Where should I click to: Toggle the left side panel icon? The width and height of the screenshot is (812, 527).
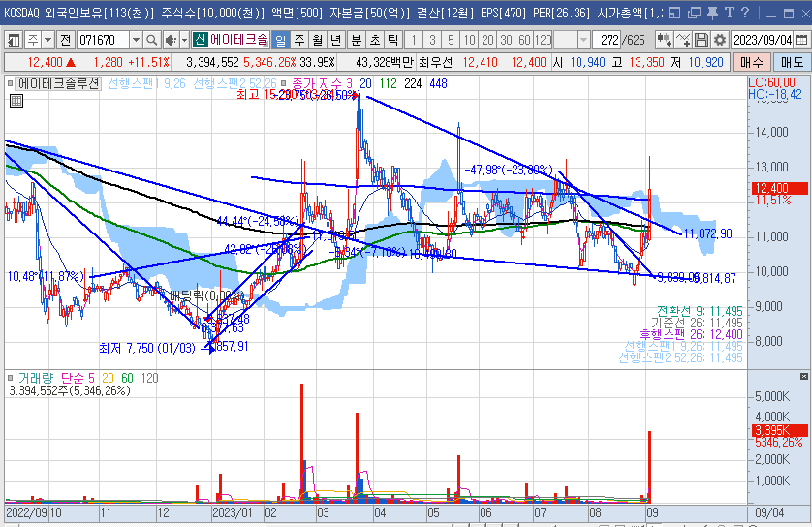(13, 40)
